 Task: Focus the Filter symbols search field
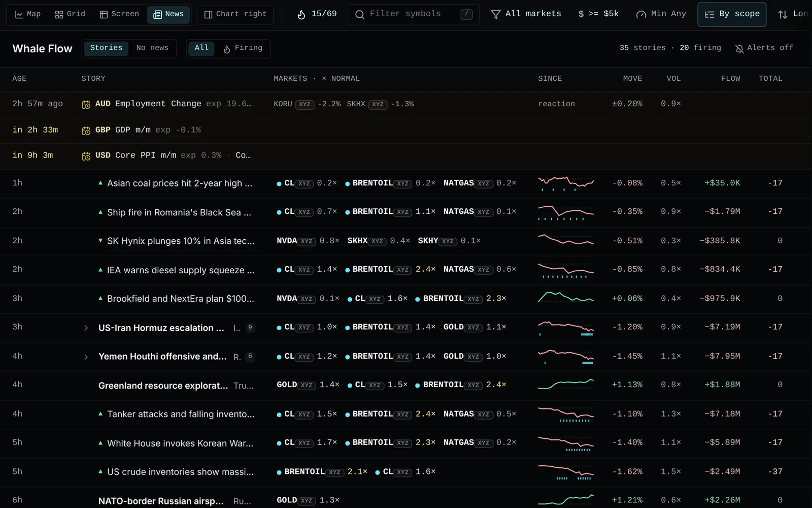414,14
